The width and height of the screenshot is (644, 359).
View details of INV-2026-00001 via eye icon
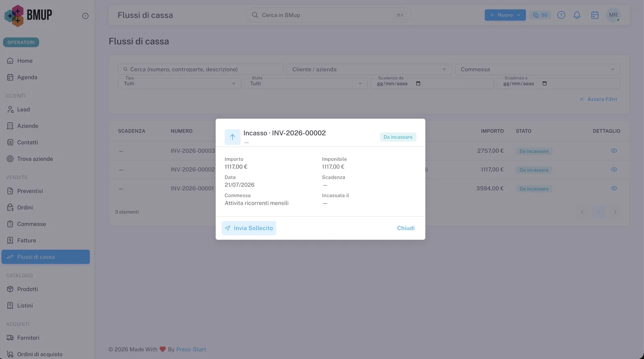click(x=614, y=188)
